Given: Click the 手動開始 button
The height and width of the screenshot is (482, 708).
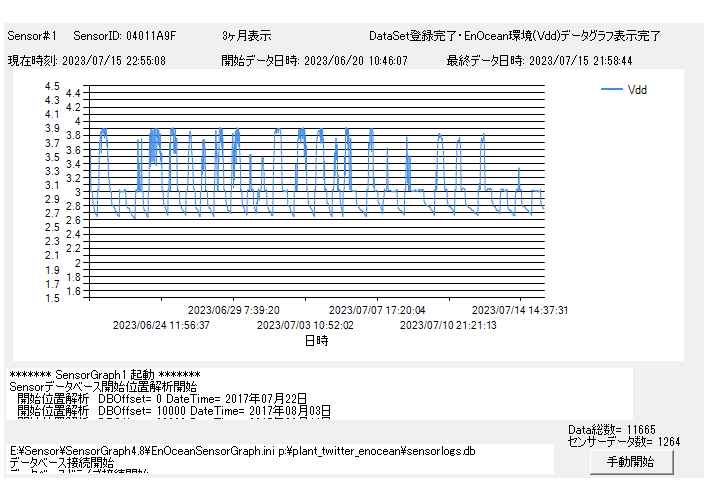Looking at the screenshot, I should (630, 462).
